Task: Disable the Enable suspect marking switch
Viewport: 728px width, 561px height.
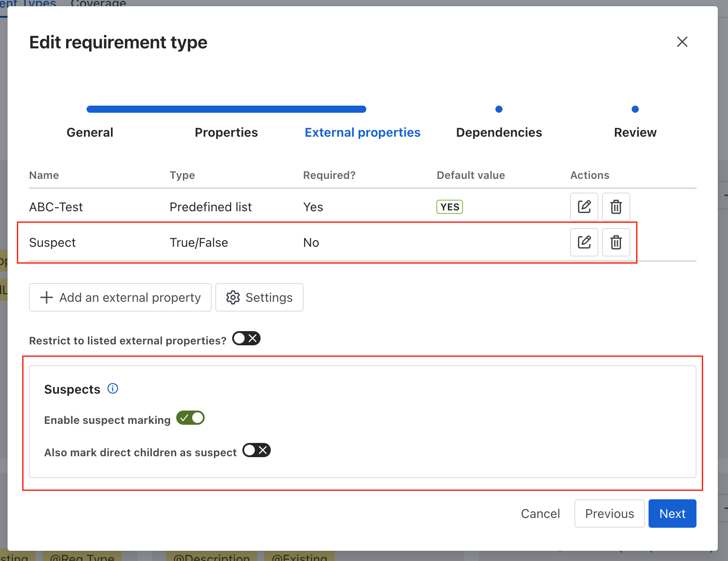Action: coord(190,418)
